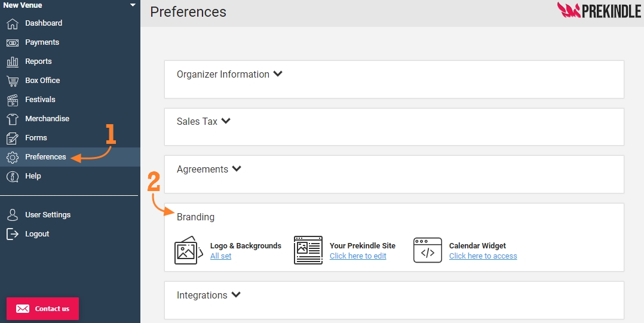Click the Merchandise t-shirt icon

(13, 119)
